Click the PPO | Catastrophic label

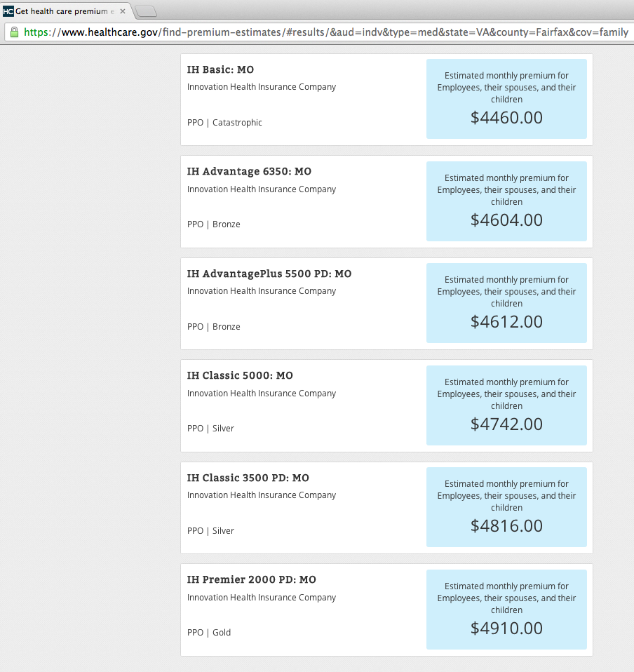pos(224,123)
